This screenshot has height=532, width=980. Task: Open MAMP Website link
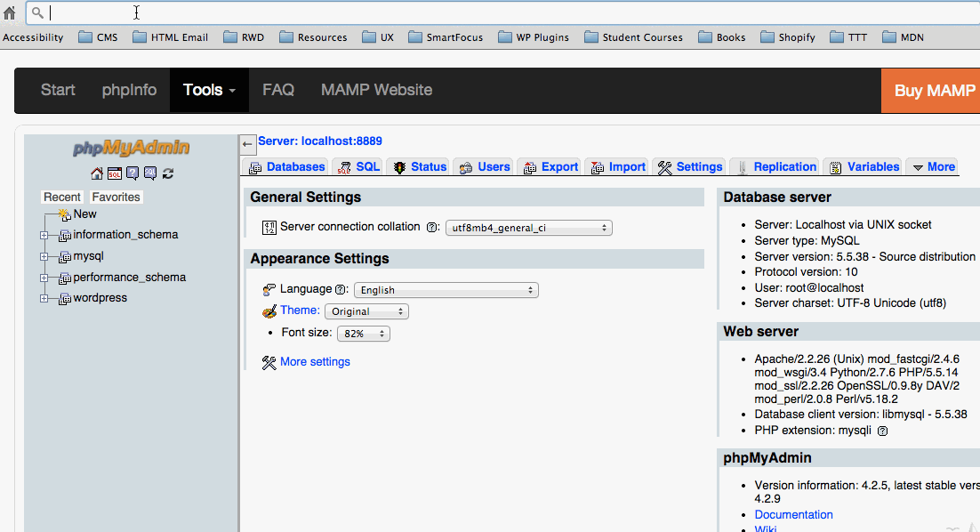pos(376,90)
